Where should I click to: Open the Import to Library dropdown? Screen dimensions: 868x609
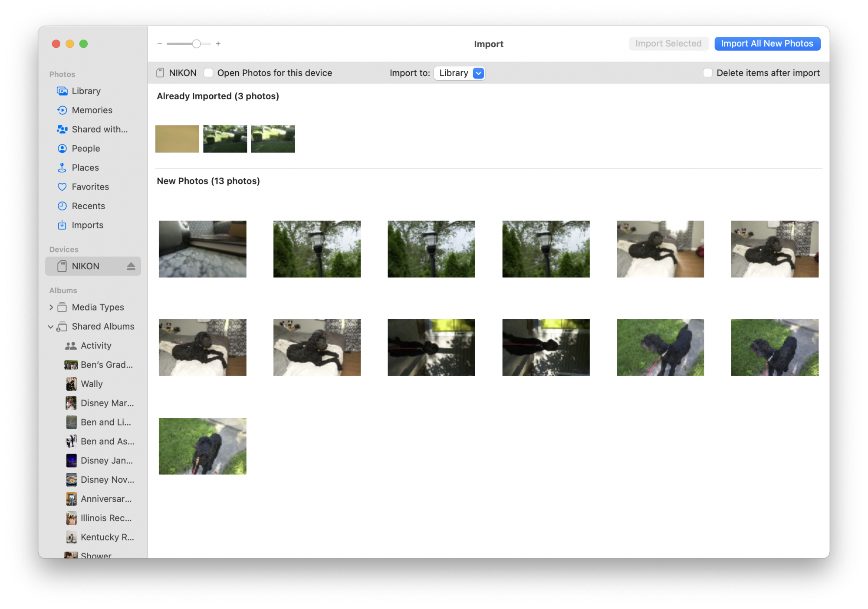[x=460, y=73]
